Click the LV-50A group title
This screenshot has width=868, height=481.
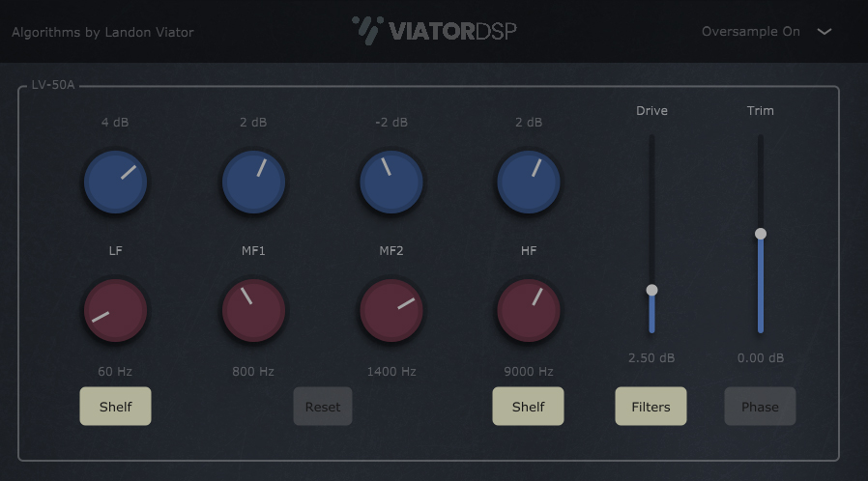(x=53, y=85)
